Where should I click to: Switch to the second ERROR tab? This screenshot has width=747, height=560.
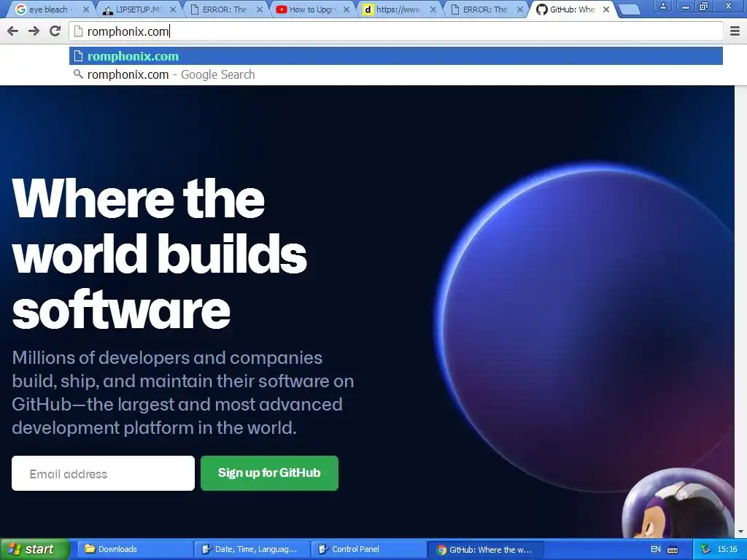tap(484, 9)
